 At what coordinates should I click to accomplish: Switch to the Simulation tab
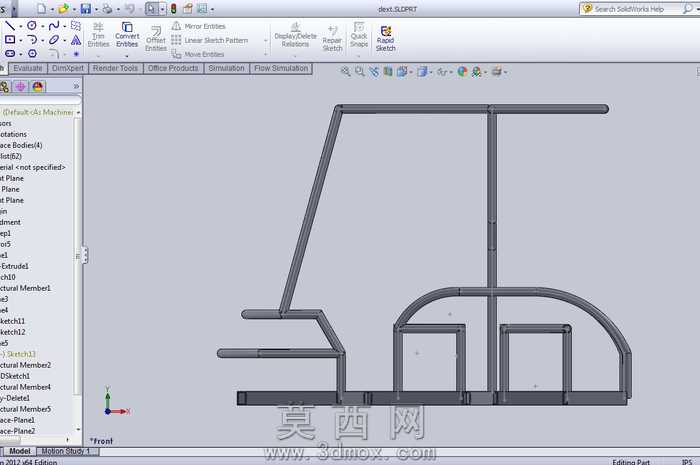tap(226, 68)
